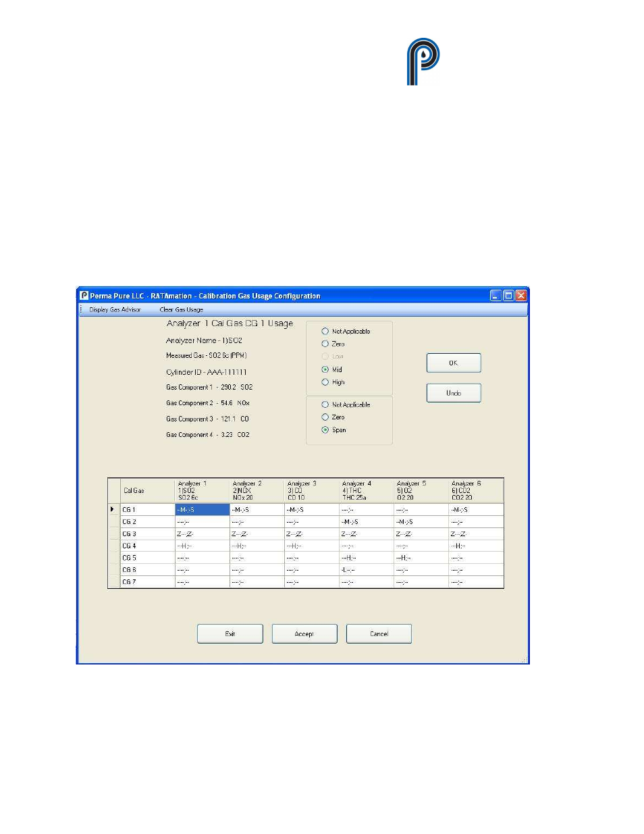Open the Display Gas Advisor menu
This screenshot has height=834, width=644.
tap(115, 309)
